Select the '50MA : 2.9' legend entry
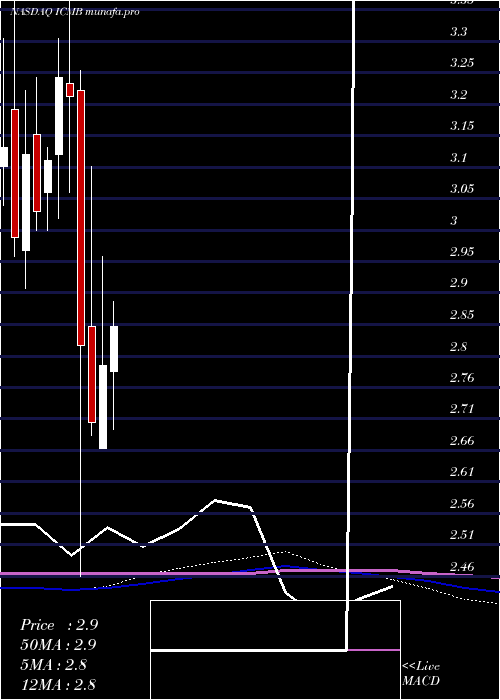500x700 pixels. click(x=58, y=645)
